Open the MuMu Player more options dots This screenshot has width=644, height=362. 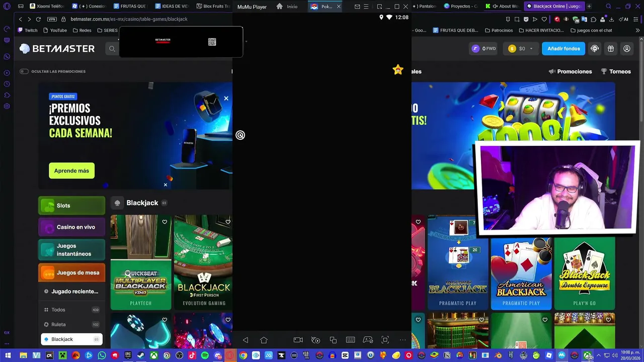403,340
